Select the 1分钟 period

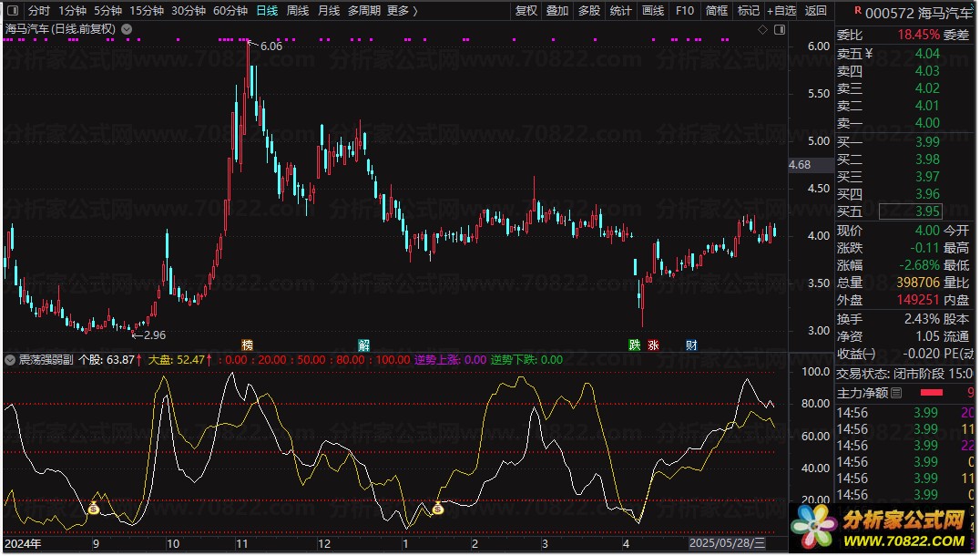tap(72, 11)
